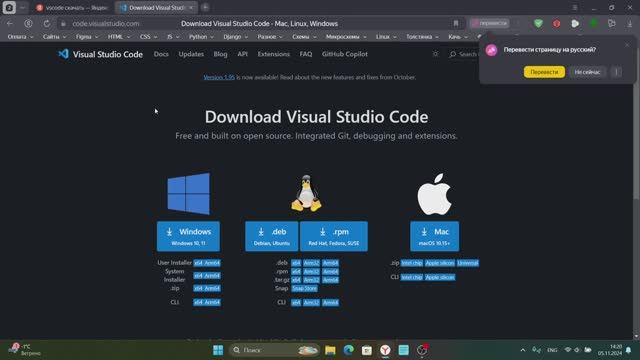Download Windows .zip x64 build

click(x=198, y=288)
